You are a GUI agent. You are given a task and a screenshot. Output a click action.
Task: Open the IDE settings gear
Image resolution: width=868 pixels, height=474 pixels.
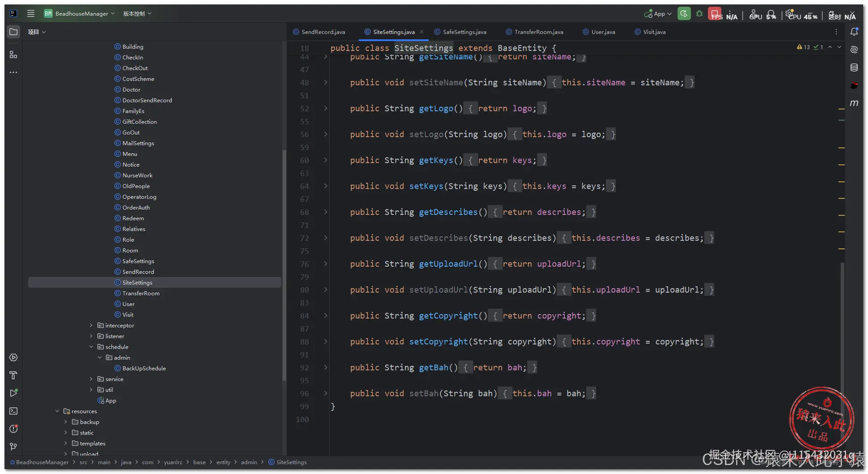coord(790,13)
